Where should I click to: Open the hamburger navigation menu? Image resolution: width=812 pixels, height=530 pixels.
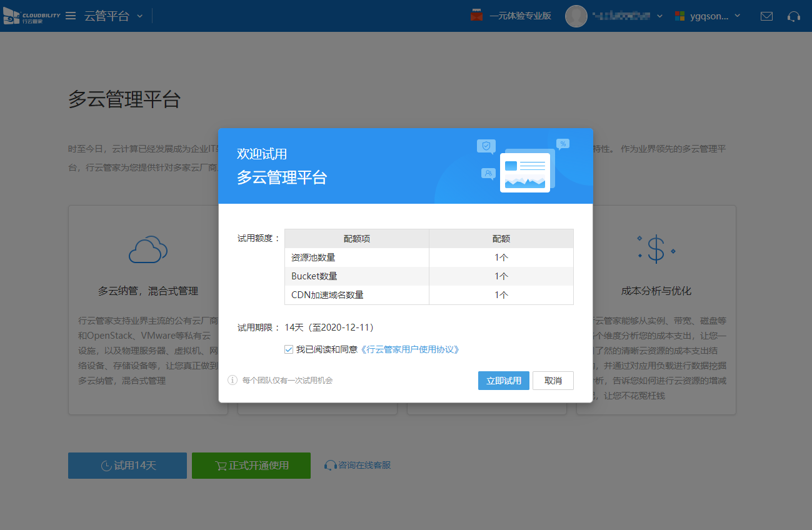pos(71,16)
